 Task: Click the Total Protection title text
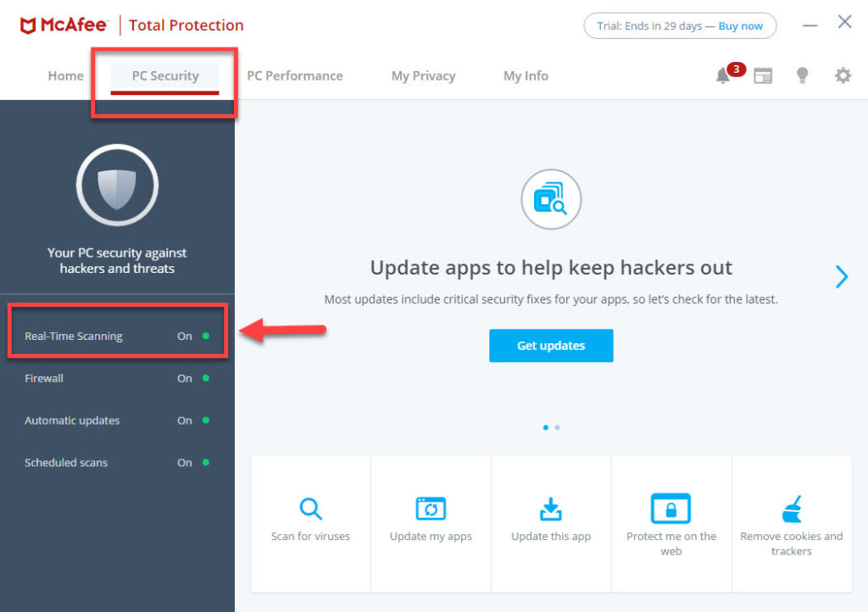coord(186,25)
